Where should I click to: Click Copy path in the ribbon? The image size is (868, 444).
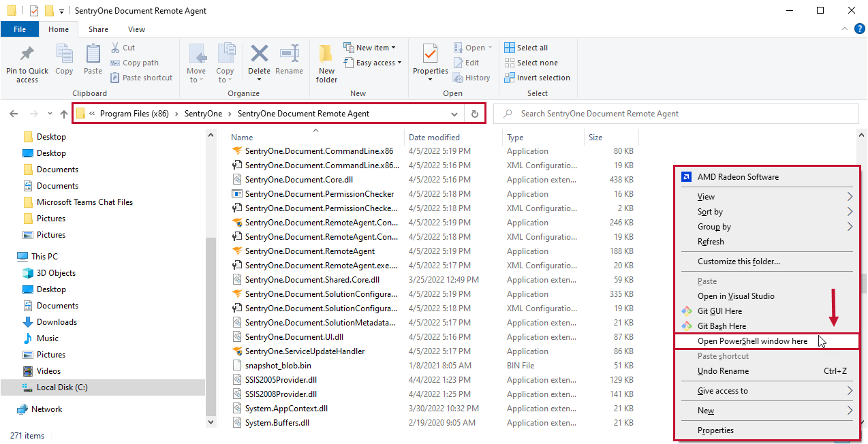134,63
